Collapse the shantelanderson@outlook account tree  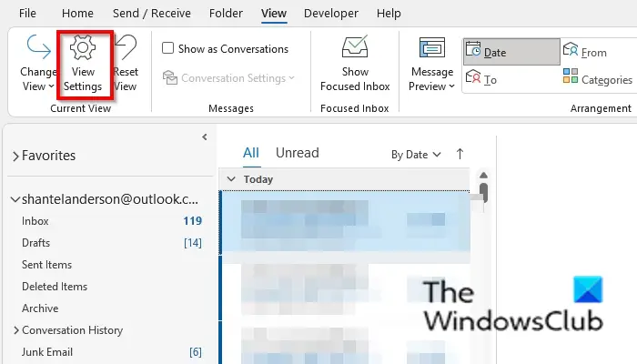pos(15,199)
